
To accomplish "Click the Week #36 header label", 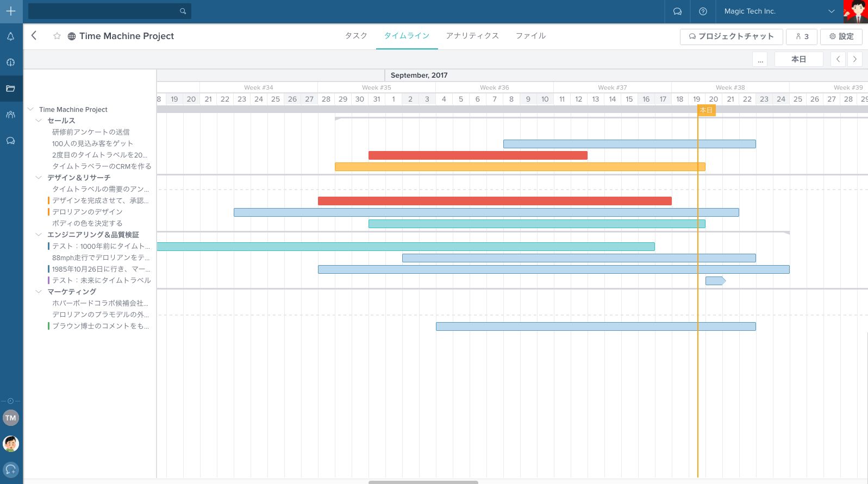I will [495, 87].
